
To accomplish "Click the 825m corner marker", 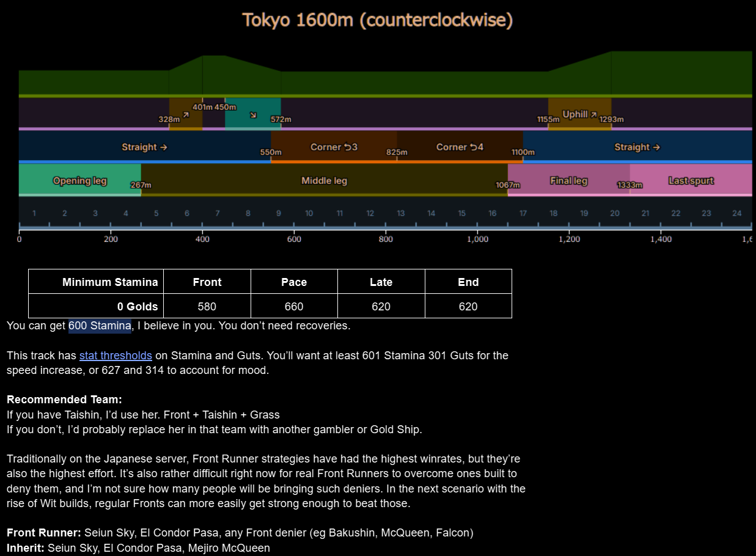I will 397,152.
